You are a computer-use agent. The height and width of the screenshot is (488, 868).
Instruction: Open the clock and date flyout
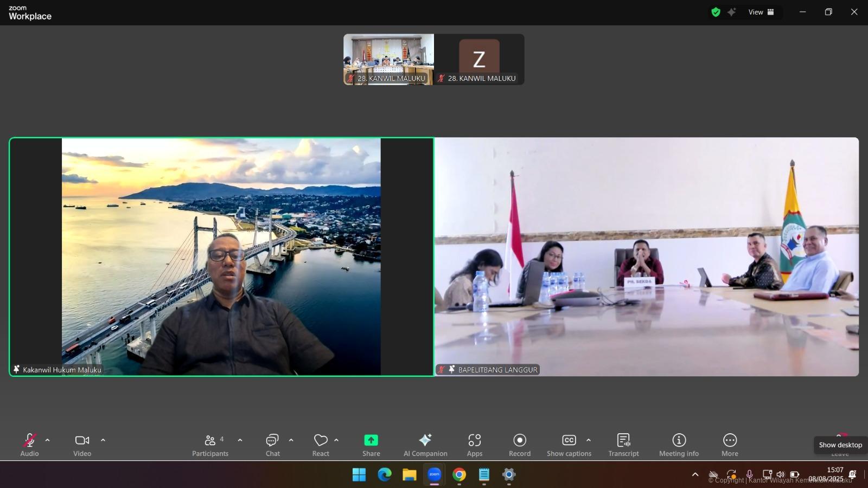tap(827, 474)
